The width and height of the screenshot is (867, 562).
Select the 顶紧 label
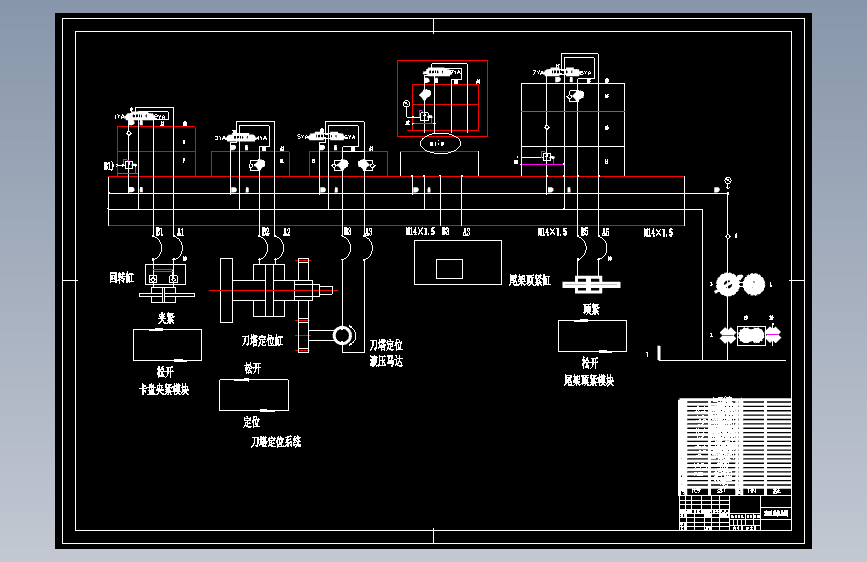[591, 309]
